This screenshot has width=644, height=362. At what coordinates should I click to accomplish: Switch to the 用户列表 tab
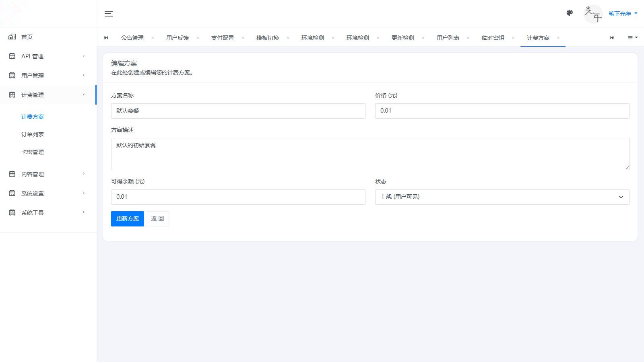tap(448, 38)
